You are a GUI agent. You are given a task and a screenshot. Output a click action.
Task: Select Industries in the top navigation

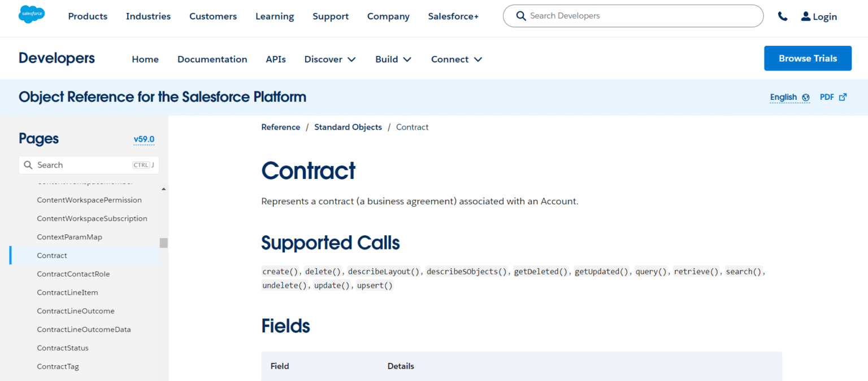pyautogui.click(x=148, y=16)
